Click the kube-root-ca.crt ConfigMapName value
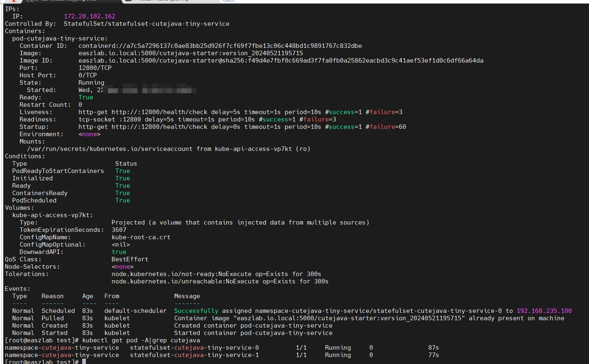The image size is (589, 364). [x=141, y=237]
